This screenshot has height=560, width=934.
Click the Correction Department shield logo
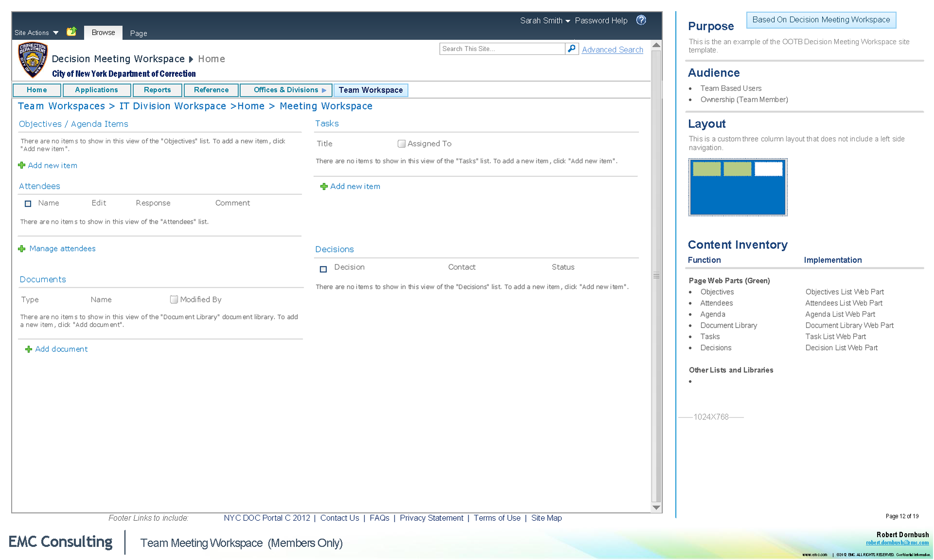[x=33, y=60]
